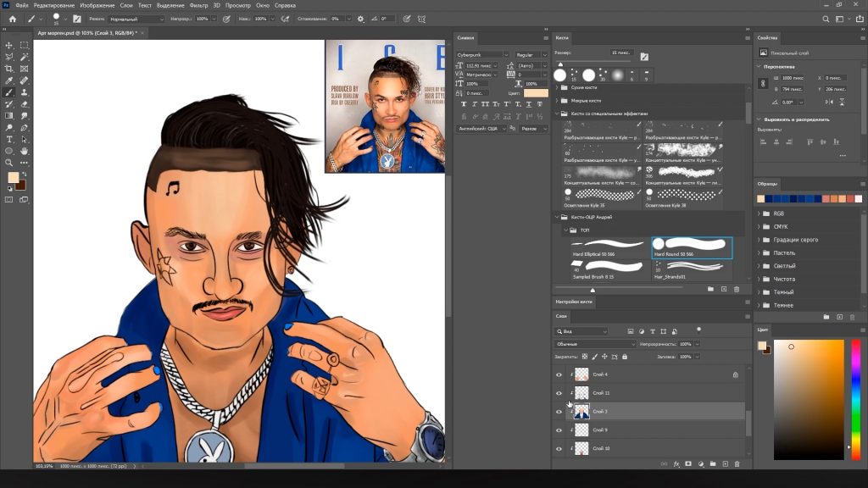
Task: Select the Crop tool
Action: pos(9,69)
